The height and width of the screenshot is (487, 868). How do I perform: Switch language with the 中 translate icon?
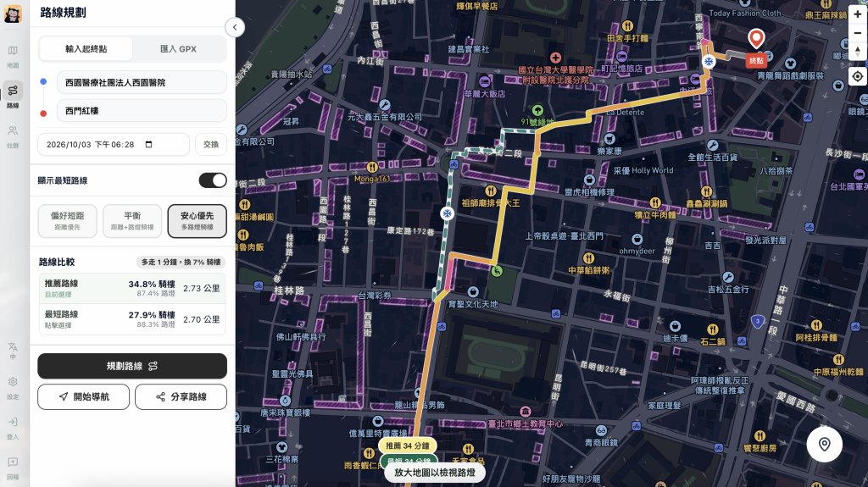(x=13, y=351)
